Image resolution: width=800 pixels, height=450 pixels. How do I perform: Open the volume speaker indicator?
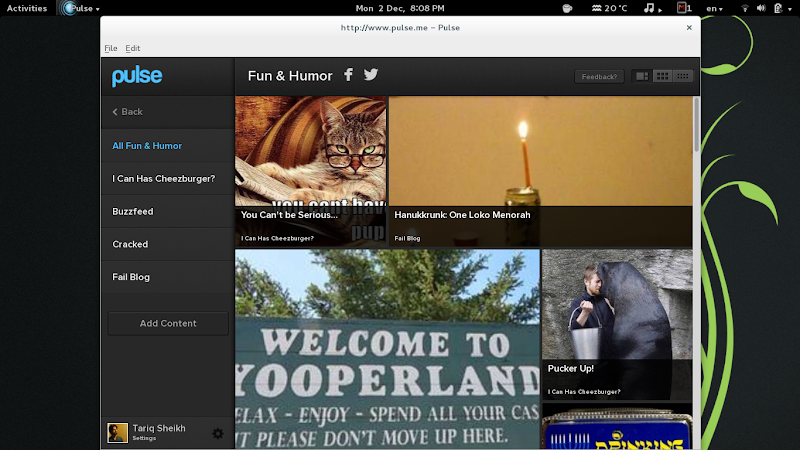point(761,8)
